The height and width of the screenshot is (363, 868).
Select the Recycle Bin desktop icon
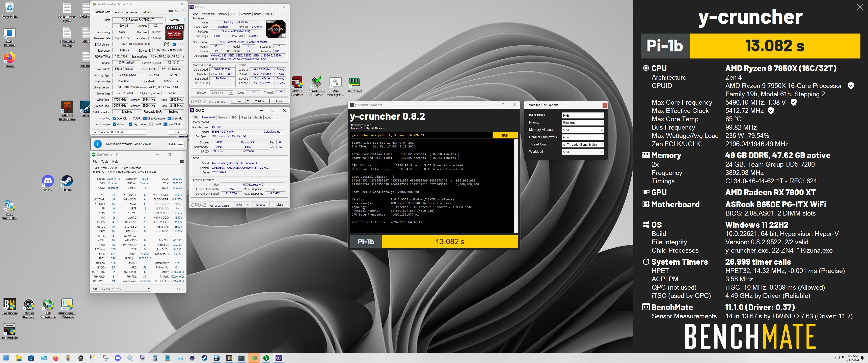coord(9,10)
